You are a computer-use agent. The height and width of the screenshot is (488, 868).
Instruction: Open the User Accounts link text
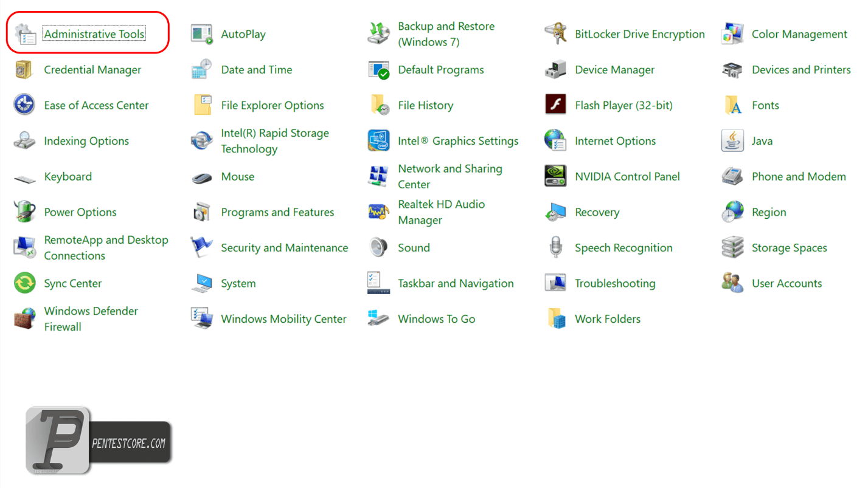tap(786, 284)
